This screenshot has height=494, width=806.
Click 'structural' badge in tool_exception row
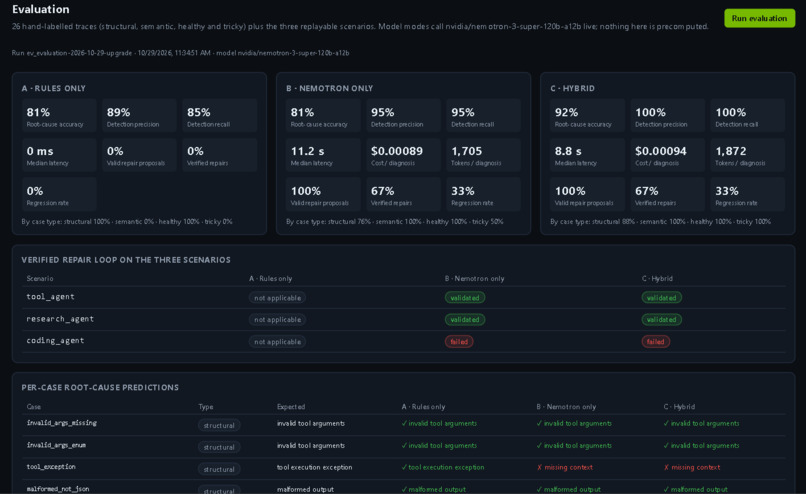coord(219,469)
